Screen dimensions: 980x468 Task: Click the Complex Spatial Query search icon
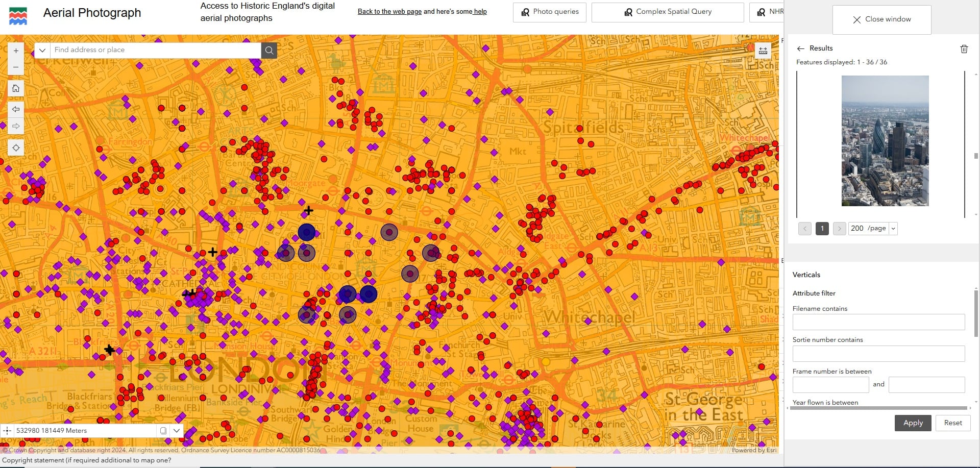(x=628, y=12)
